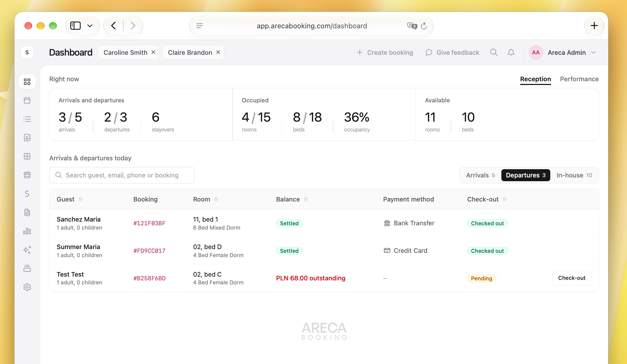Screen dimensions: 627x364
Task: Open notifications bell icon
Action: pyautogui.click(x=511, y=52)
